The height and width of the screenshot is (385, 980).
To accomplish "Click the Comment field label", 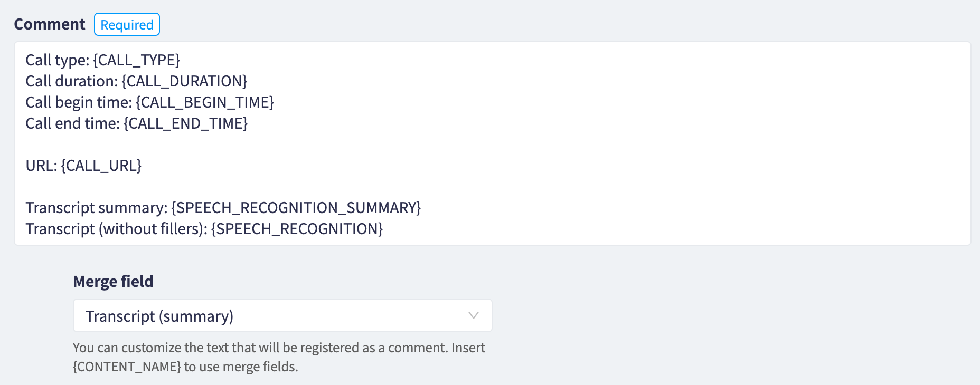I will (x=50, y=24).
